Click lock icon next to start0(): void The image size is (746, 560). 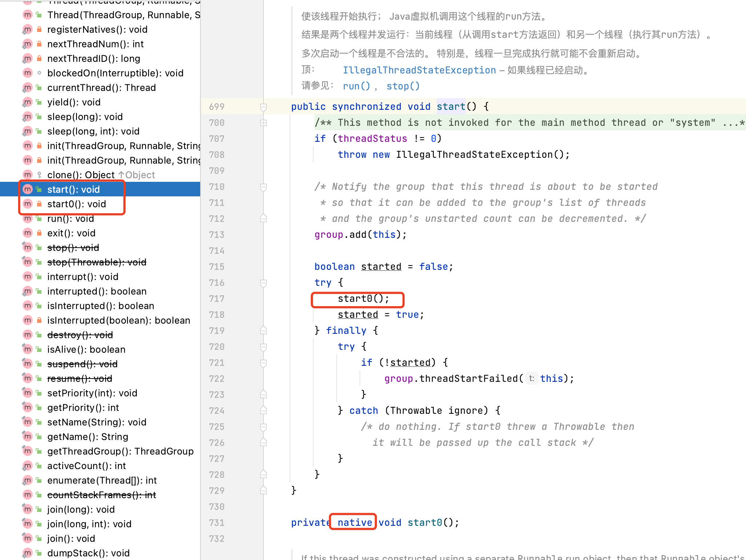(x=39, y=204)
